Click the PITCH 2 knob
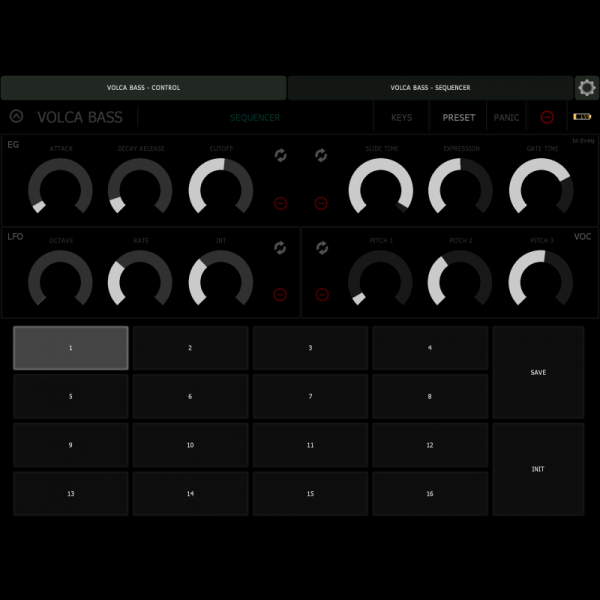600x600 pixels. click(460, 278)
